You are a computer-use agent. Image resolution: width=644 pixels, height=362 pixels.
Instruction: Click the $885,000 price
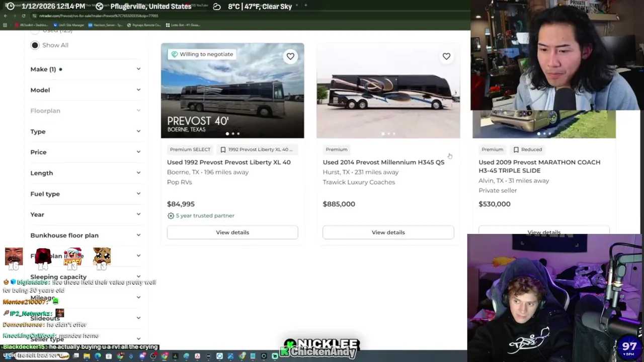pos(339,204)
